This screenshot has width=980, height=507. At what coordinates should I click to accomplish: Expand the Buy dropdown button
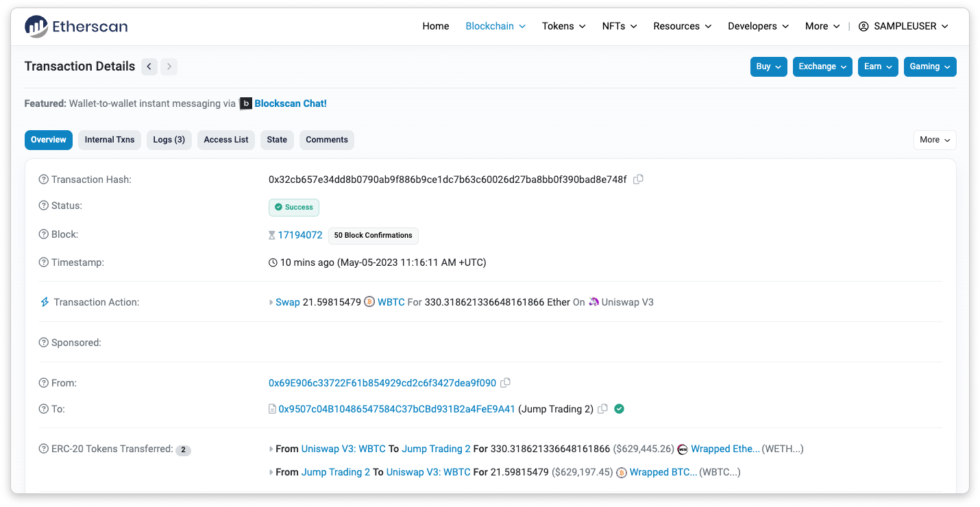[768, 66]
